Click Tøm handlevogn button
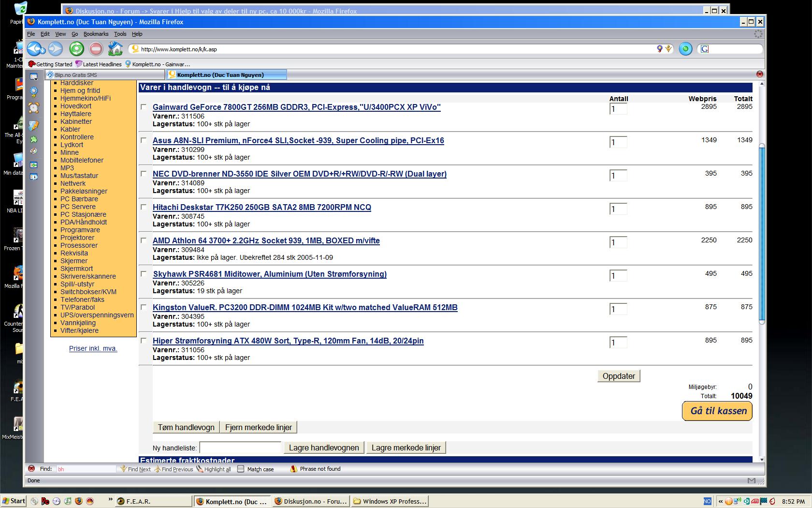The image size is (812, 508). tap(186, 427)
